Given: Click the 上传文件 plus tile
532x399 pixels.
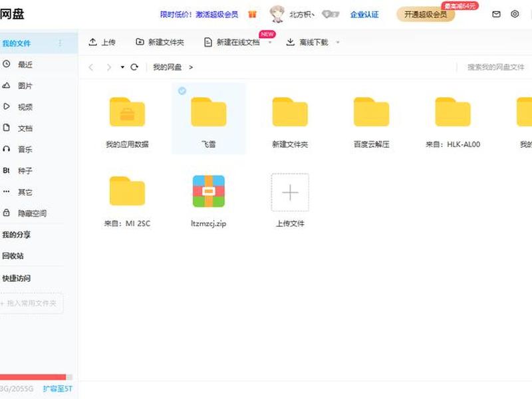Looking at the screenshot, I should click(290, 192).
